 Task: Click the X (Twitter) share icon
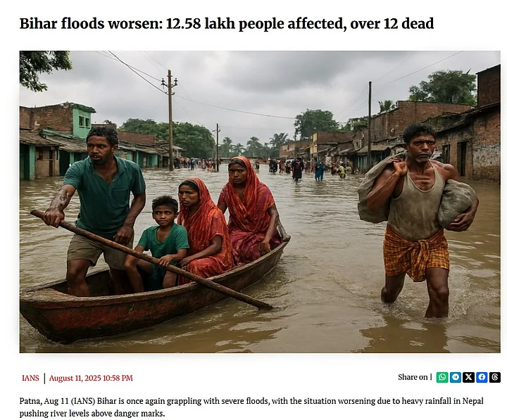(x=468, y=377)
